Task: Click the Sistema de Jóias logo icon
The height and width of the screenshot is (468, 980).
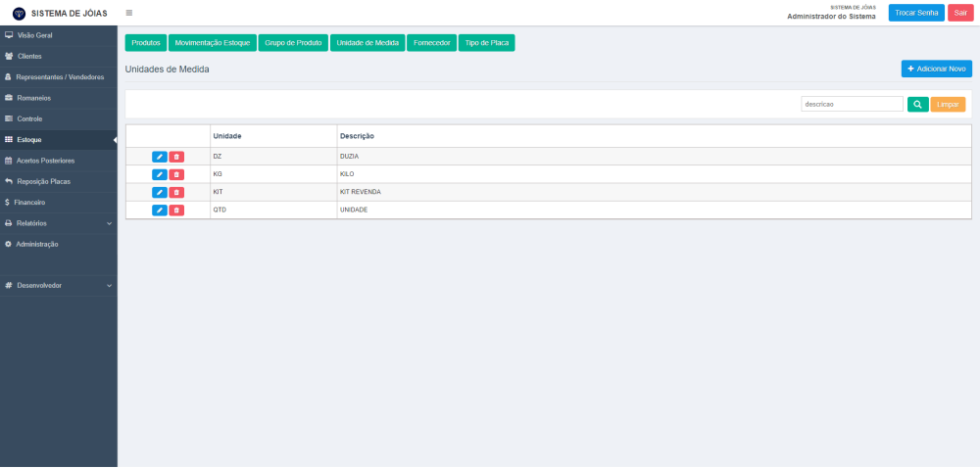Action: (19, 13)
